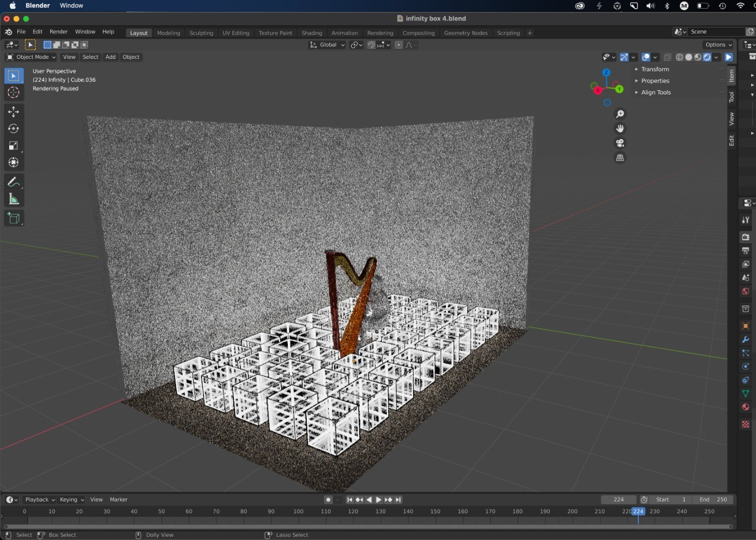
Task: Select the Cursor tool in toolbar
Action: 13,93
